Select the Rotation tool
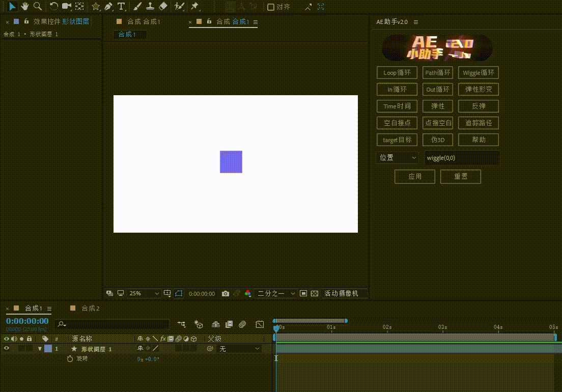This screenshot has height=392, width=562. pos(54,7)
